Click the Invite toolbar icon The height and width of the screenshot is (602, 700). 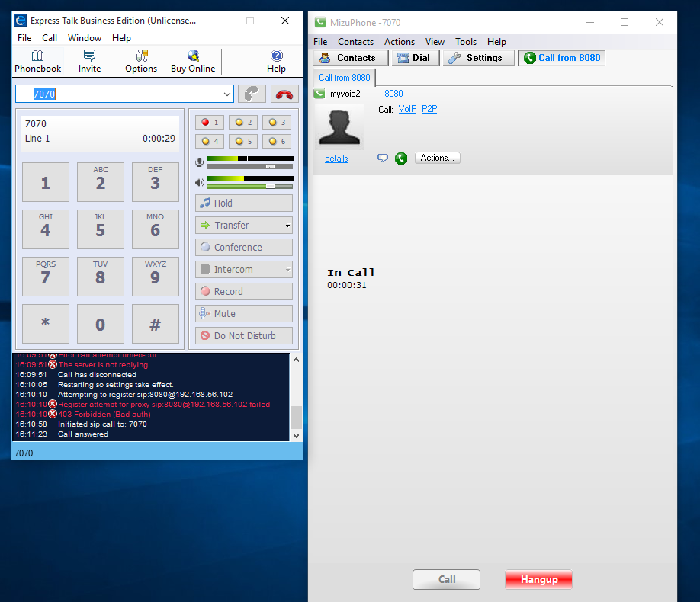pyautogui.click(x=89, y=61)
